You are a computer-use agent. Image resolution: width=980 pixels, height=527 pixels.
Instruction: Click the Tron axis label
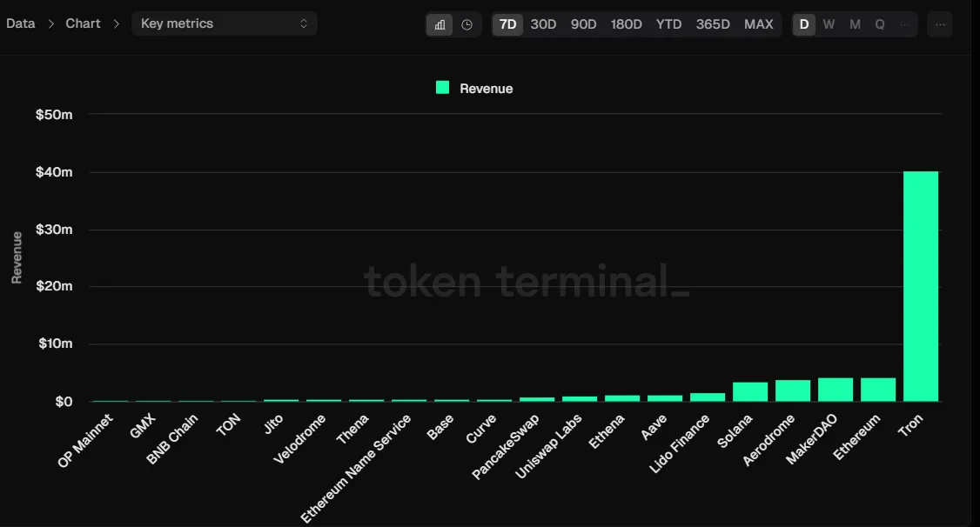pyautogui.click(x=910, y=425)
